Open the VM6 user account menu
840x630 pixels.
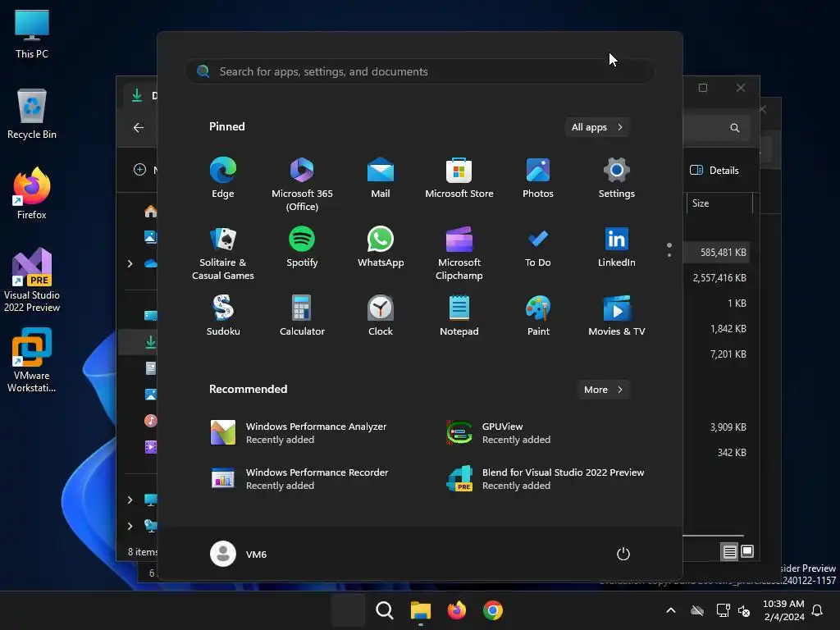tap(239, 554)
